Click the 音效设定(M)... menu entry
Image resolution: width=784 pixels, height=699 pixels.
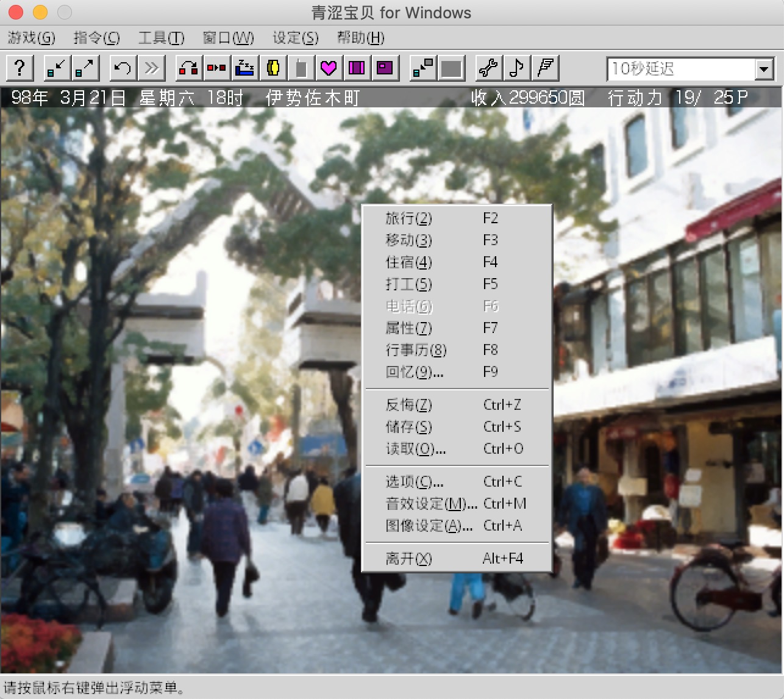pyautogui.click(x=457, y=504)
